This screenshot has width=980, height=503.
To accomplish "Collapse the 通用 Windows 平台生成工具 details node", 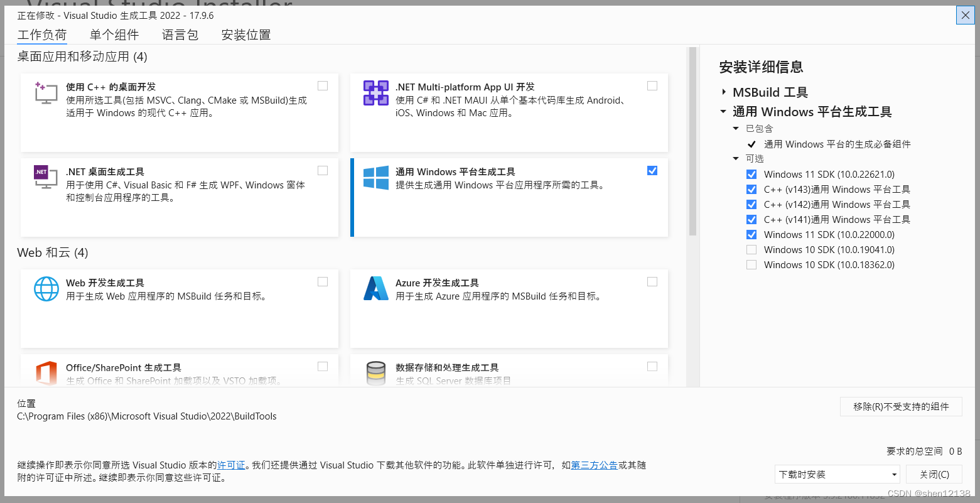I will tap(724, 112).
